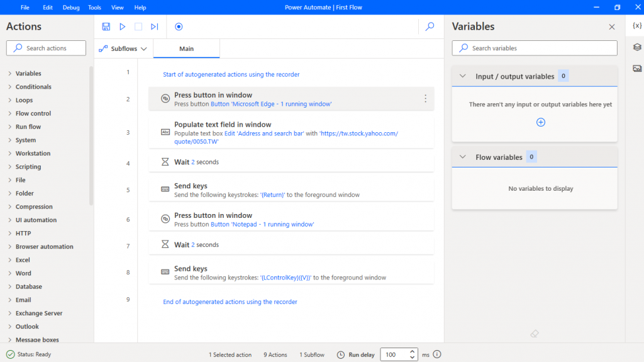Click the Subflows icon
The width and height of the screenshot is (644, 362).
click(103, 48)
